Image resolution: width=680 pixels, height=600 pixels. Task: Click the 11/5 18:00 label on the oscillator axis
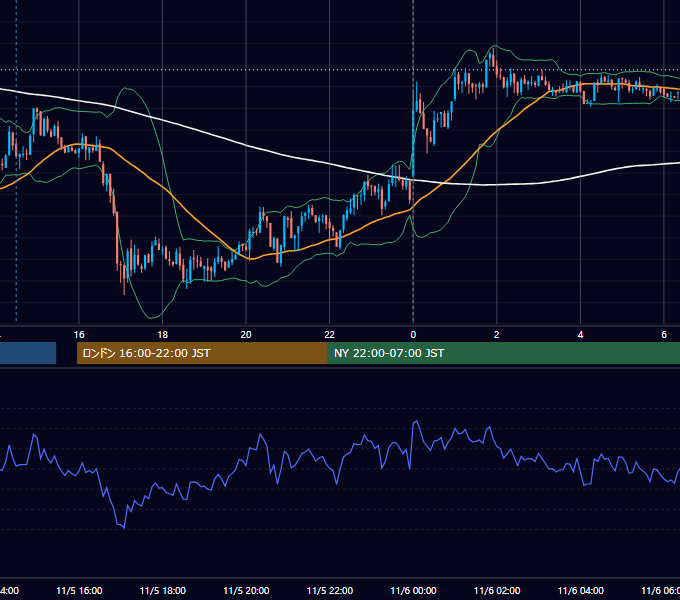click(163, 591)
